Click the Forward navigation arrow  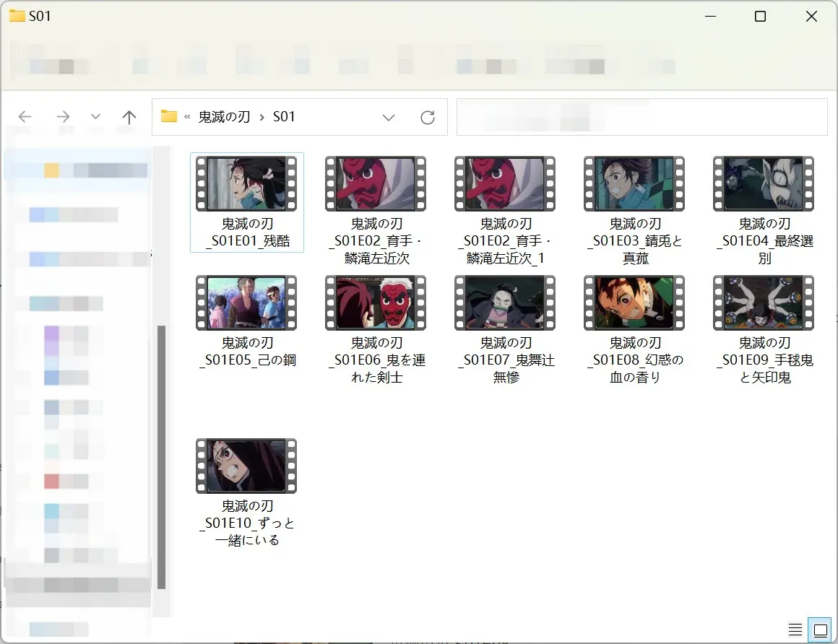tap(63, 116)
